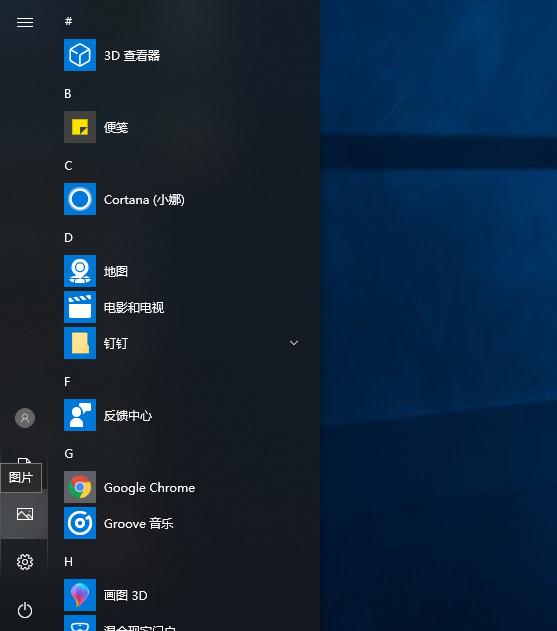This screenshot has height=631, width=557.
Task: Select the Cortana (小娜) label
Action: pyautogui.click(x=144, y=200)
